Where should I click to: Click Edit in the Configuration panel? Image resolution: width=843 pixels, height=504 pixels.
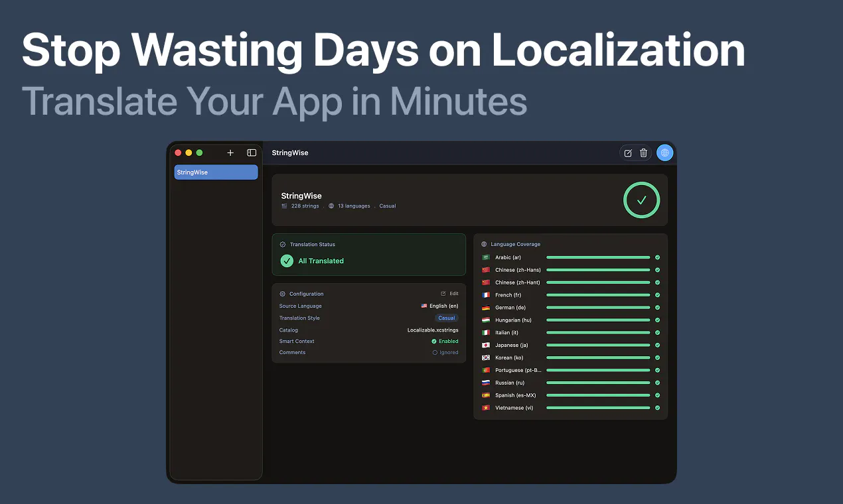click(x=449, y=293)
